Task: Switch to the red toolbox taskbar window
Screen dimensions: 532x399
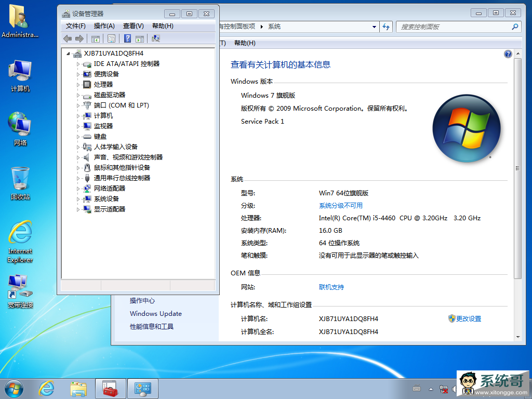Action: tap(111, 389)
